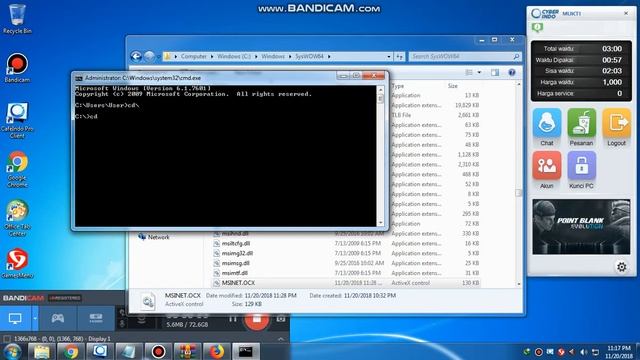
Task: Open Bandicam screen mode dropdown arrow
Action: (35, 318)
